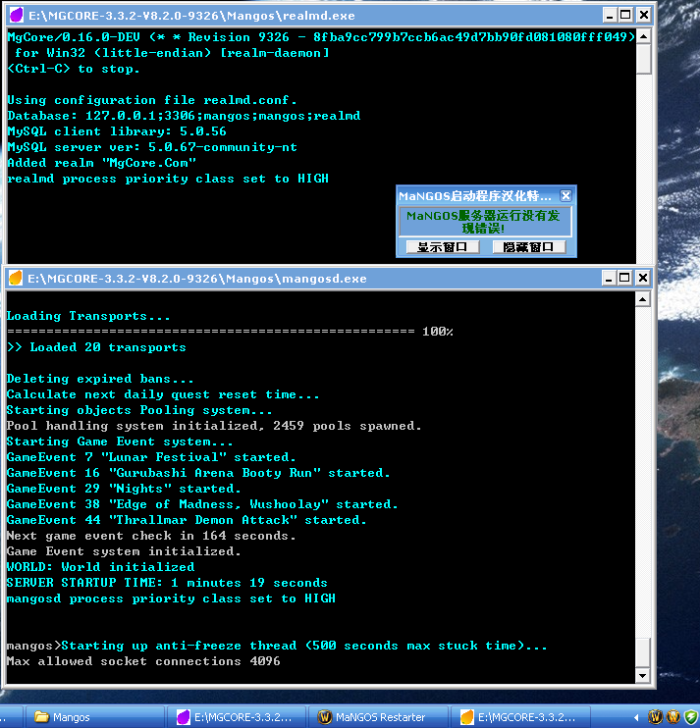Screen dimensions: 700x728
Task: Maximize the mangosd.exe console window
Action: [624, 278]
